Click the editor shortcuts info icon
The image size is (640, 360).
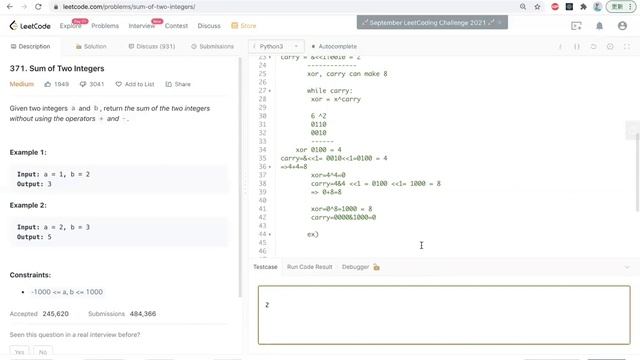(560, 47)
